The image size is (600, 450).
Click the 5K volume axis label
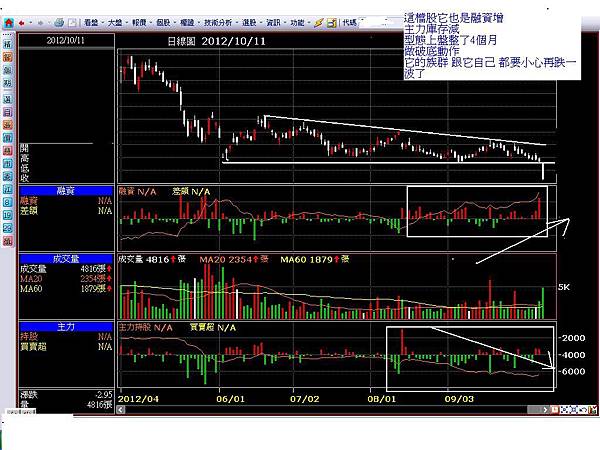tap(564, 287)
